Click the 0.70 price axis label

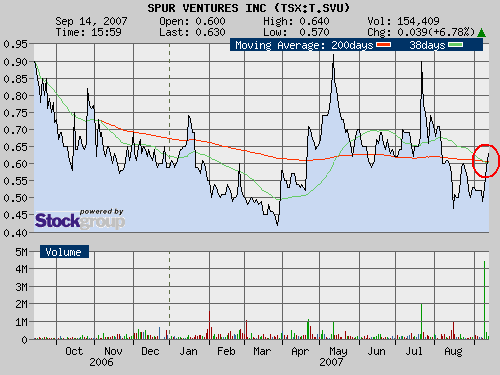[x=15, y=130]
